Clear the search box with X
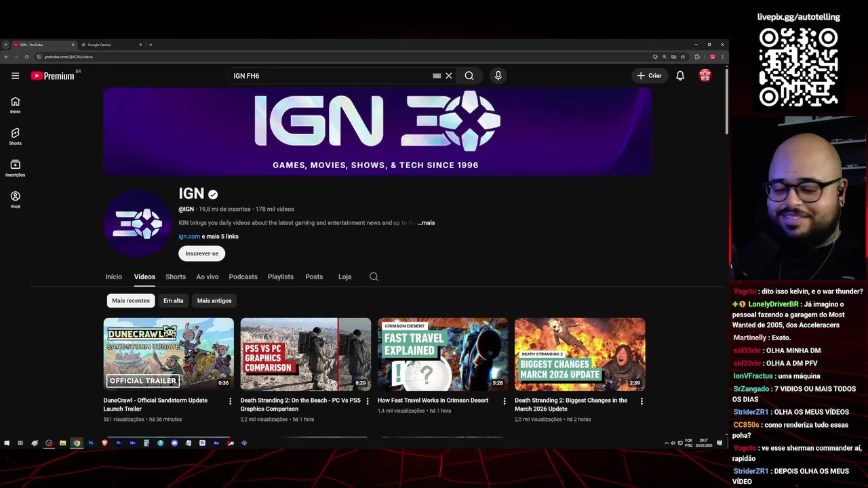Screen dimensions: 868x488 tap(448, 76)
